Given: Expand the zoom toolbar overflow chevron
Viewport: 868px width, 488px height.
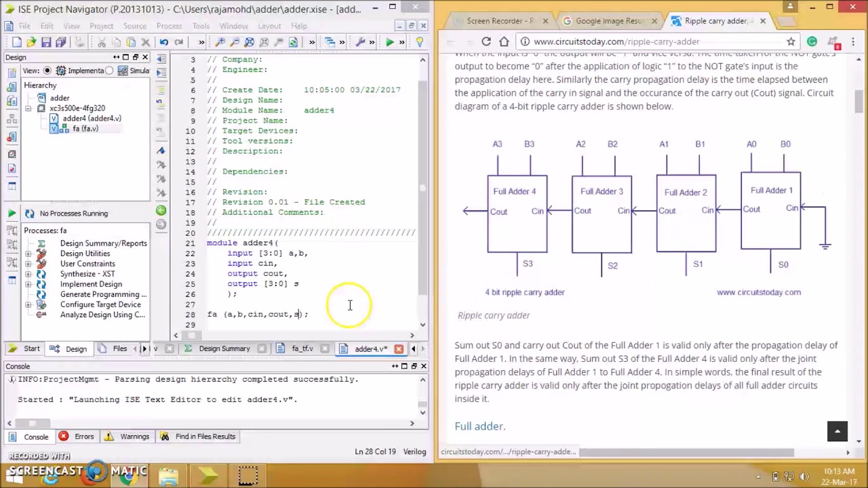Looking at the screenshot, I should coord(312,42).
